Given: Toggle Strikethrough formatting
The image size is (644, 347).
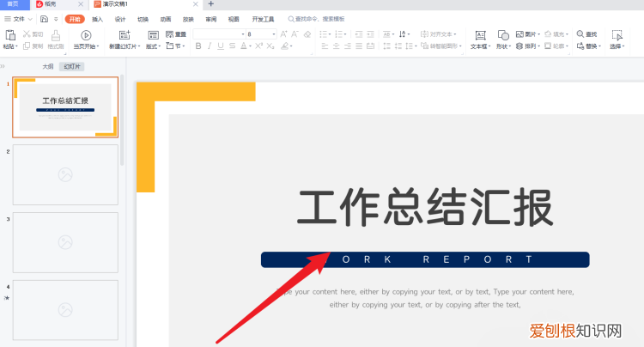Looking at the screenshot, I should point(233,46).
